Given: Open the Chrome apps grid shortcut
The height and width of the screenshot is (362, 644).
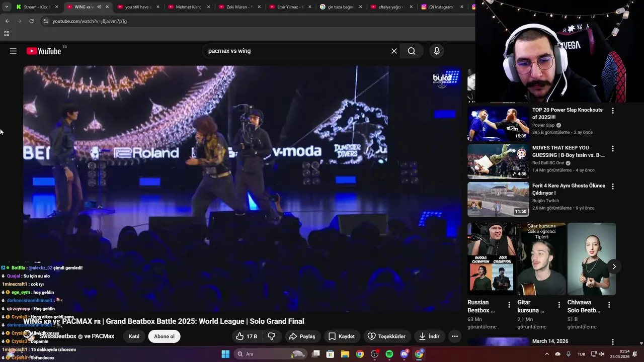Looking at the screenshot, I should 7,34.
